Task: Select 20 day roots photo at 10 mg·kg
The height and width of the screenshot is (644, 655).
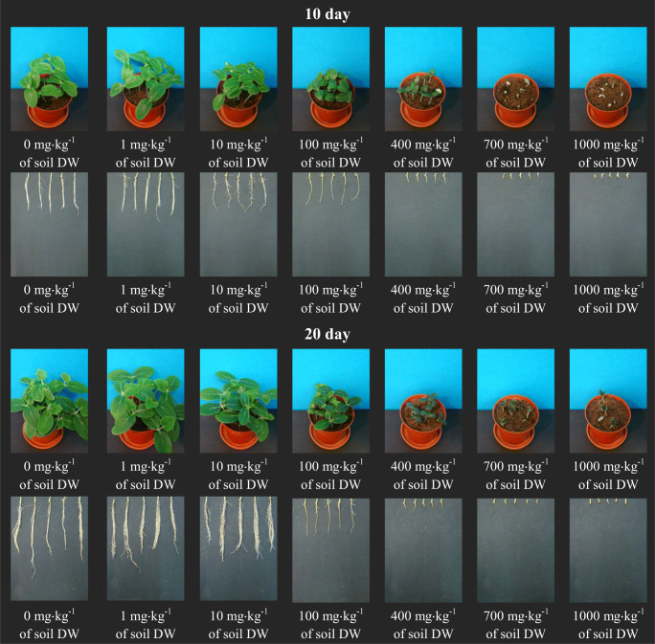Action: [x=238, y=548]
